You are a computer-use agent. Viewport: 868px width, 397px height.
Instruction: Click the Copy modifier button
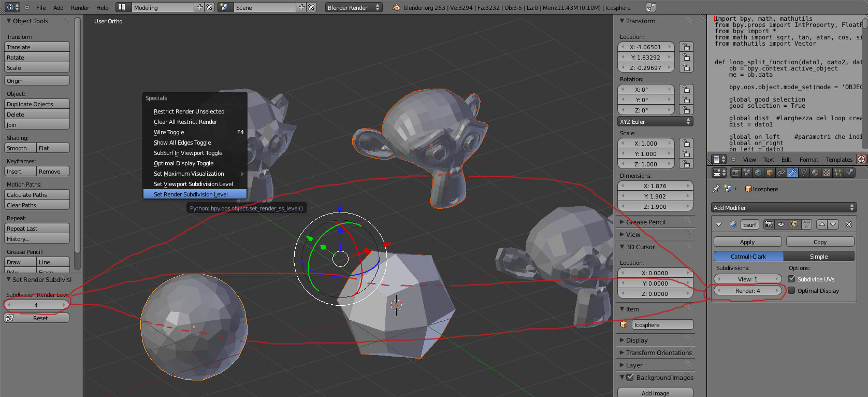820,242
